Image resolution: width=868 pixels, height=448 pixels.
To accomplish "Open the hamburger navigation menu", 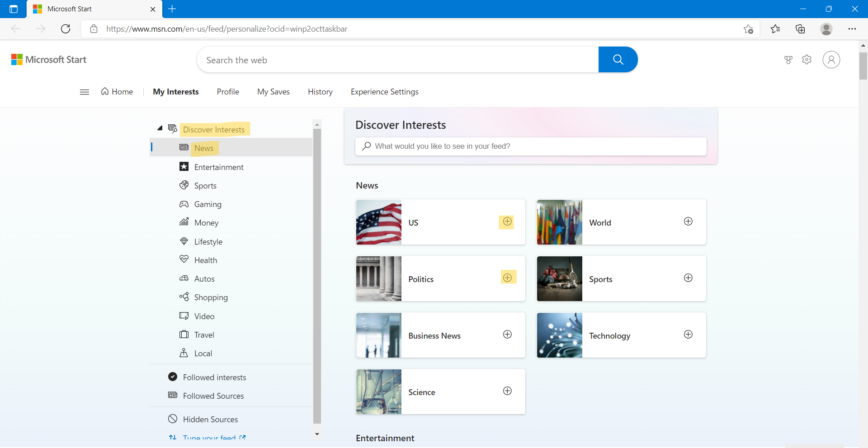I will coord(84,91).
